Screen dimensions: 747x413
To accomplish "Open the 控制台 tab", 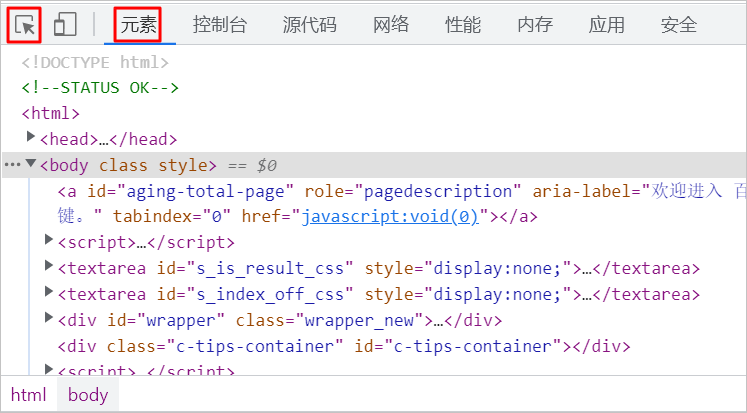I will (x=219, y=25).
